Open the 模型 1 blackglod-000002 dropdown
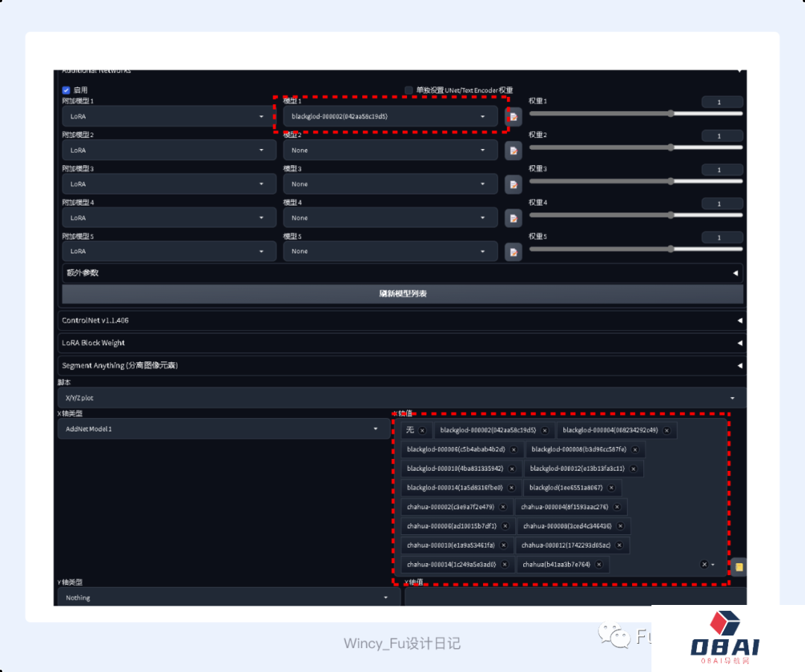Image resolution: width=805 pixels, height=672 pixels. tap(390, 117)
